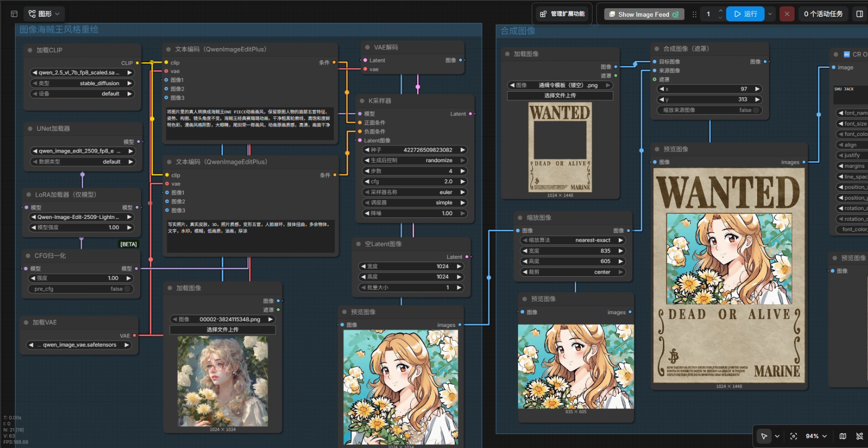Click the Latent output dot on 空Latent图像
This screenshot has width=868, height=448.
click(467, 257)
